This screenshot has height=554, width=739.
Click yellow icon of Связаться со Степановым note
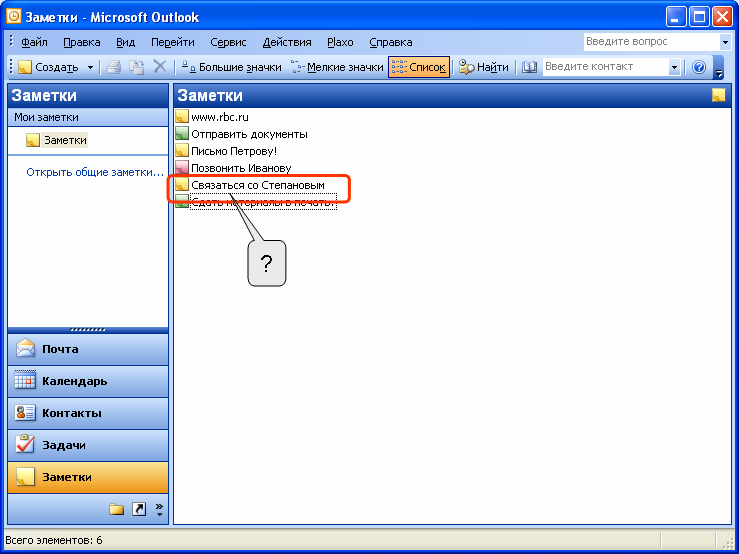[182, 184]
